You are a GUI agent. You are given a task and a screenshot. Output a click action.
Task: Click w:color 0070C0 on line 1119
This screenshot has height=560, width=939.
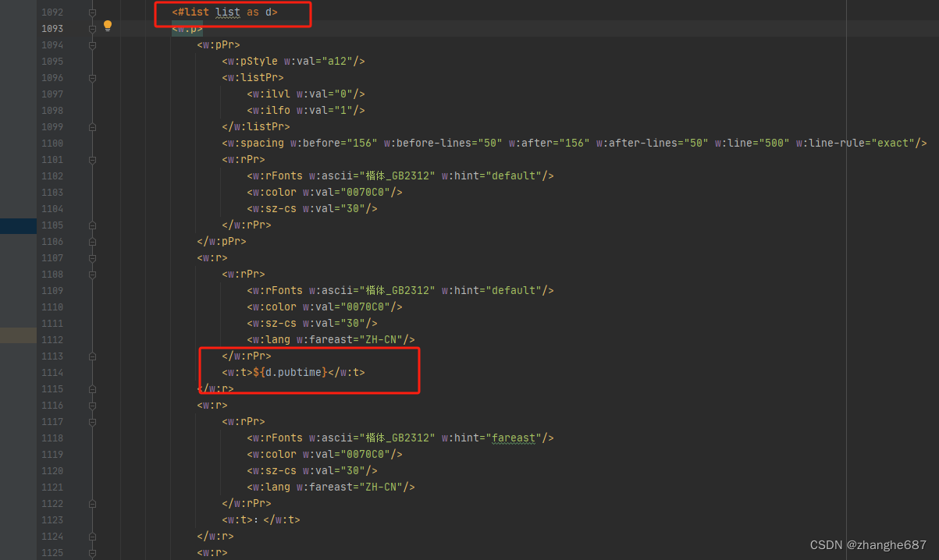tap(325, 455)
